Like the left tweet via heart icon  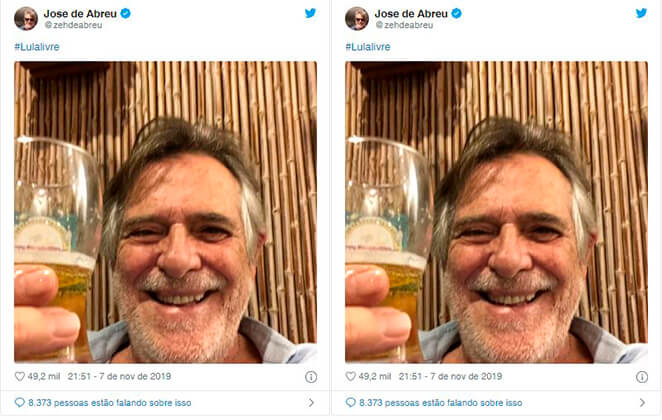20,376
